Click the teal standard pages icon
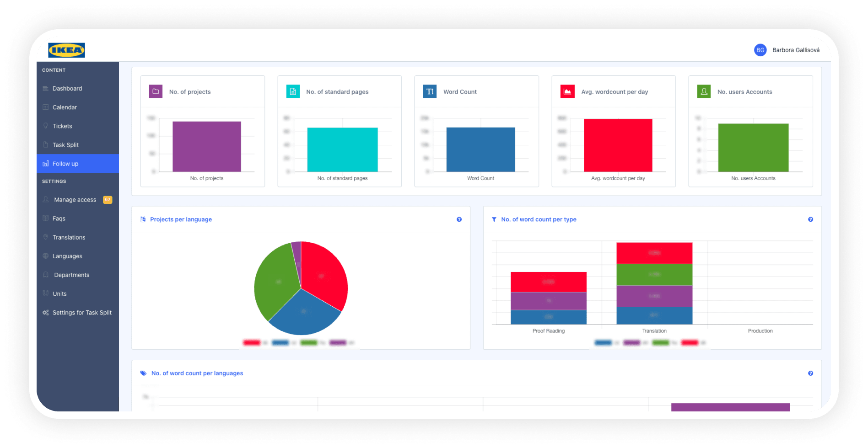868x448 pixels. (293, 91)
